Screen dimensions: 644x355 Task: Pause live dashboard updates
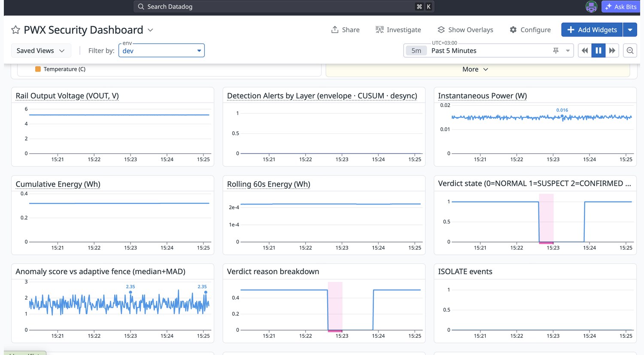pos(598,51)
